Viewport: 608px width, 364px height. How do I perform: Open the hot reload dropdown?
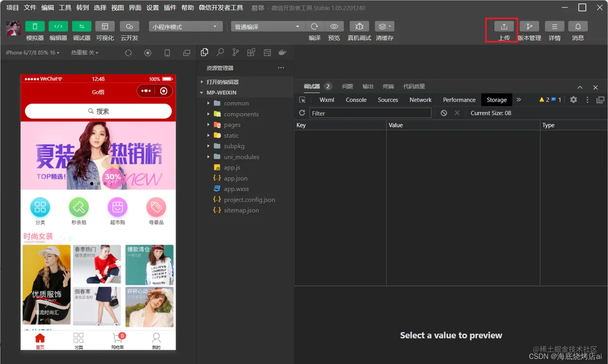click(85, 53)
